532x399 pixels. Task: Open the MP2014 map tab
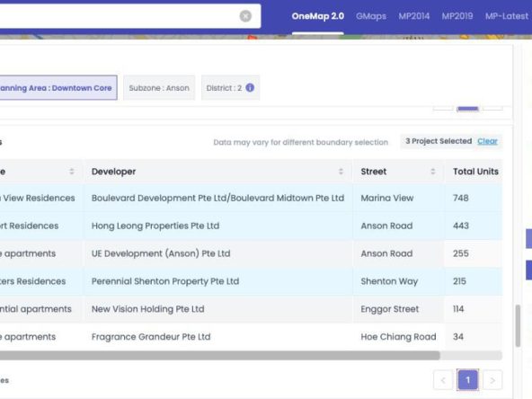point(414,16)
